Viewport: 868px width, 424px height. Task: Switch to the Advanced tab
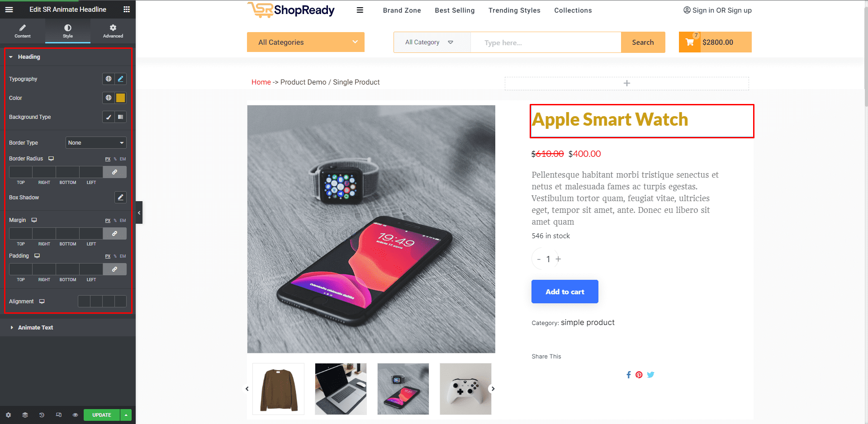(113, 31)
